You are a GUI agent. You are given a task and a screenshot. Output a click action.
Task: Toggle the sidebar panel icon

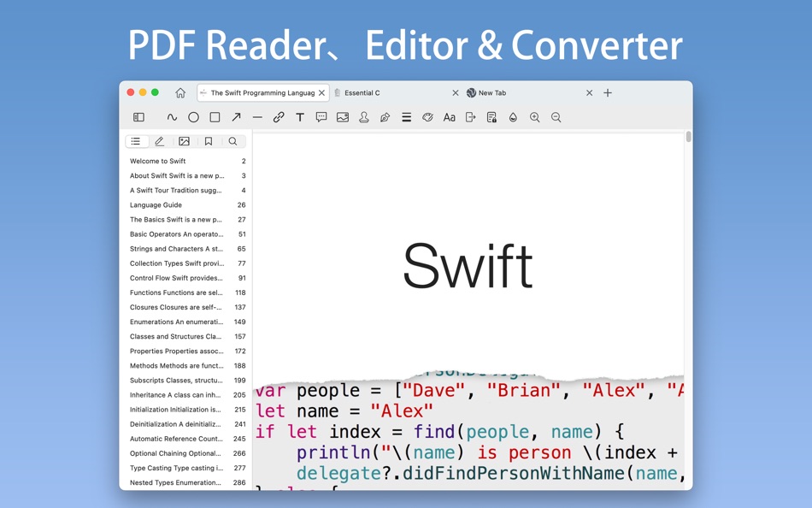point(138,117)
